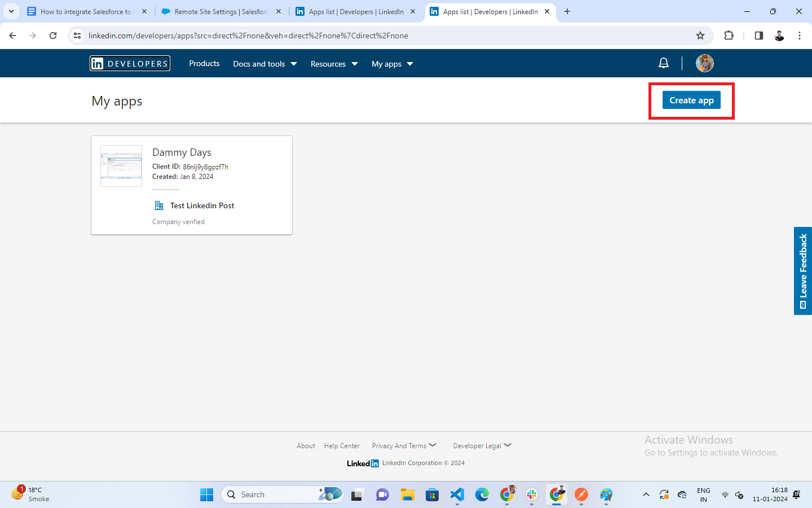Image resolution: width=812 pixels, height=508 pixels.
Task: Click the Windows taskbar Search box
Action: click(283, 494)
